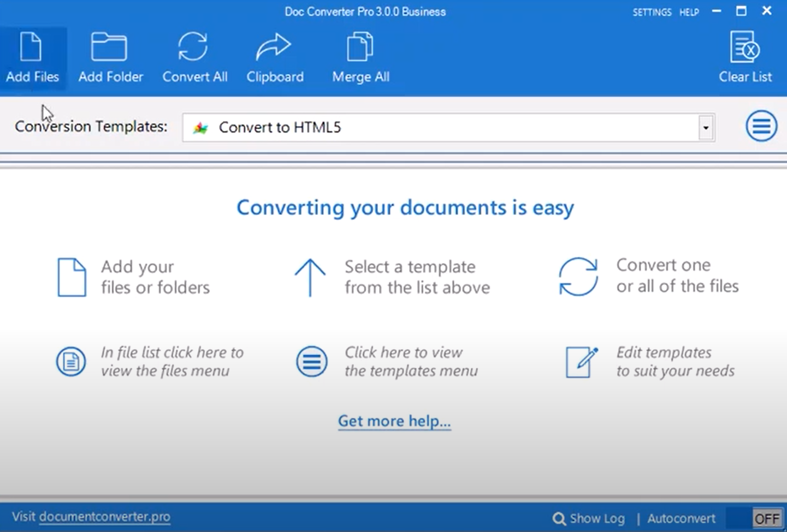
Task: Open the templates menu round icon
Action: pyautogui.click(x=761, y=127)
